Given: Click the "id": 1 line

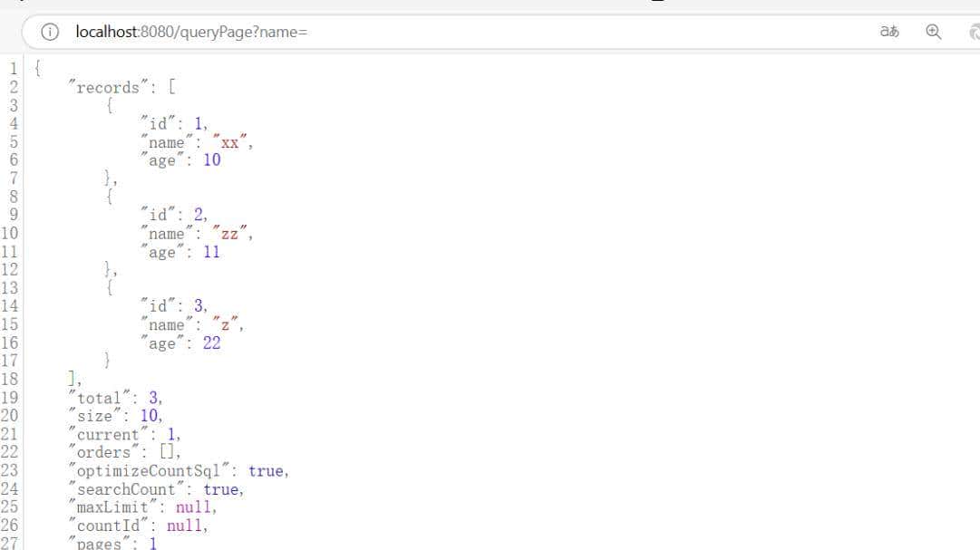Looking at the screenshot, I should 174,124.
